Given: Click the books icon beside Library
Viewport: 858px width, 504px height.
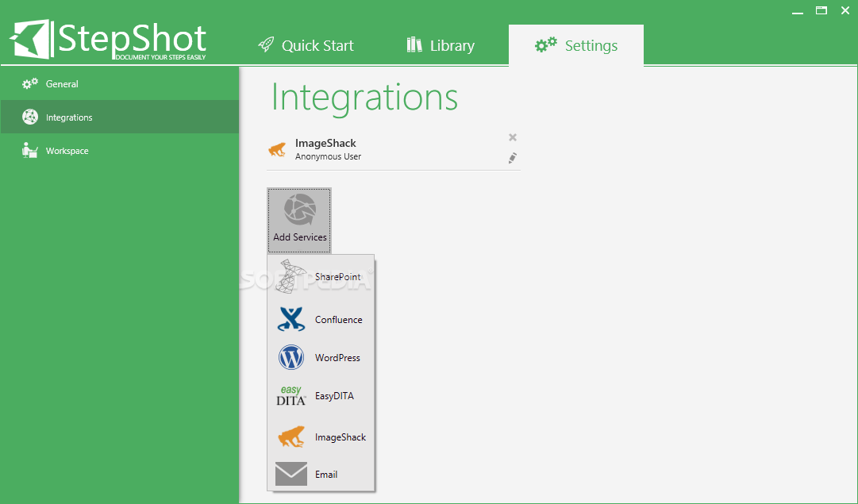Looking at the screenshot, I should (414, 44).
